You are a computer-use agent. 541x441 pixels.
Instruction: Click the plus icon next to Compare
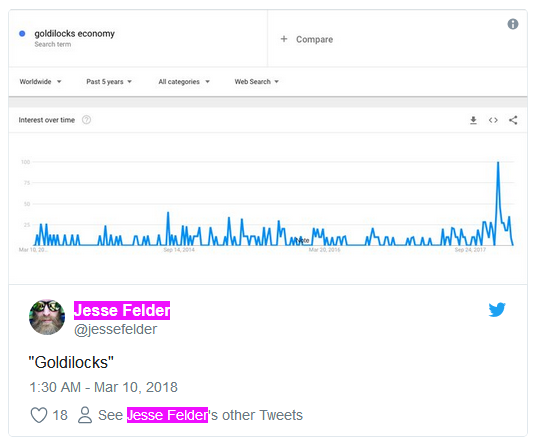(x=284, y=39)
